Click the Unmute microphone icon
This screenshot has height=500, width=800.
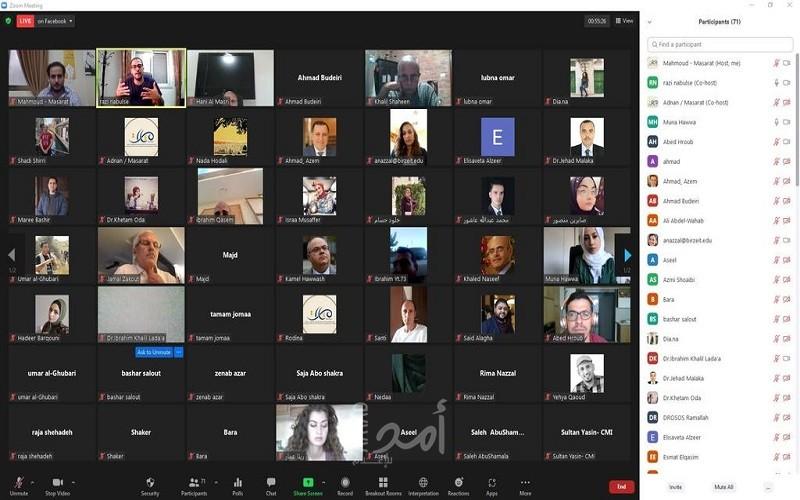(19, 482)
